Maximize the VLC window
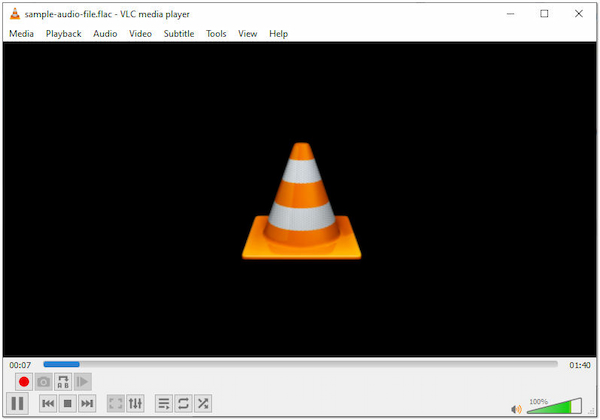This screenshot has width=600, height=420. tap(544, 14)
